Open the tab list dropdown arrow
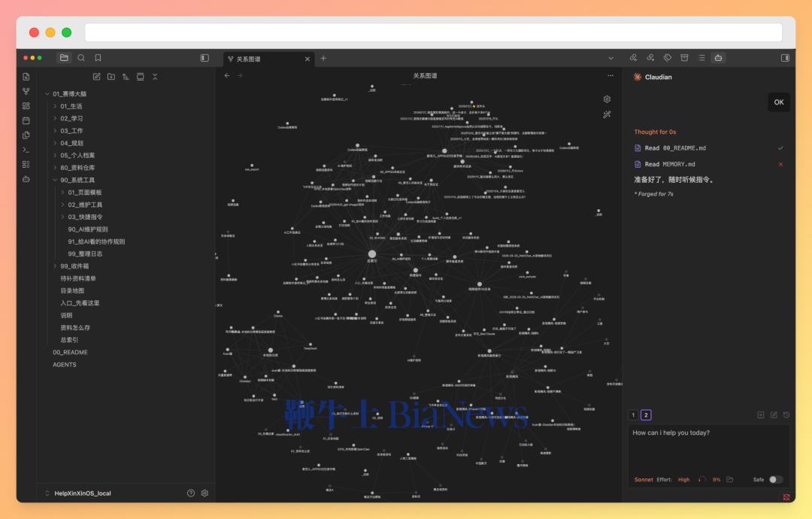The image size is (812, 519). click(611, 59)
